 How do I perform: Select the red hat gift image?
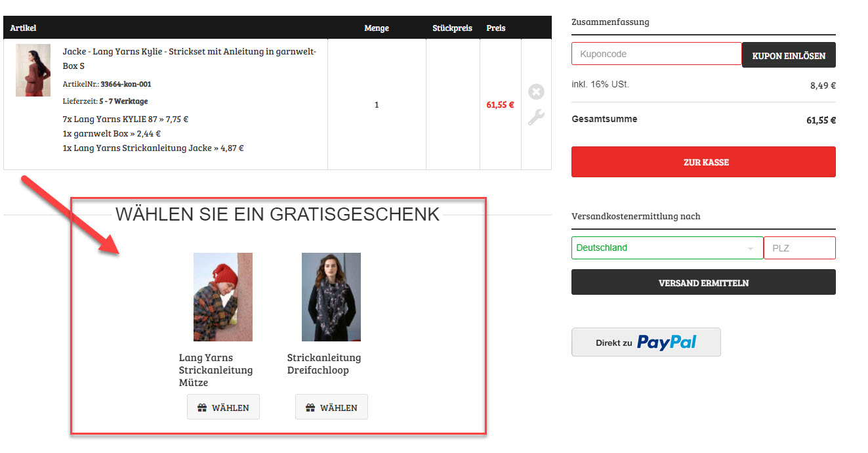(223, 297)
